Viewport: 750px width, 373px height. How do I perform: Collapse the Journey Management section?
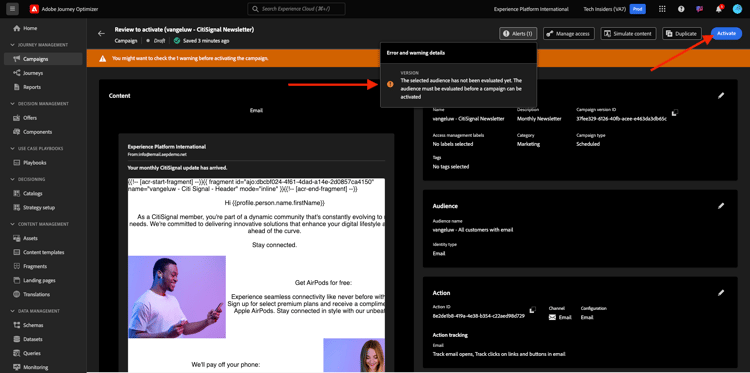[13, 45]
